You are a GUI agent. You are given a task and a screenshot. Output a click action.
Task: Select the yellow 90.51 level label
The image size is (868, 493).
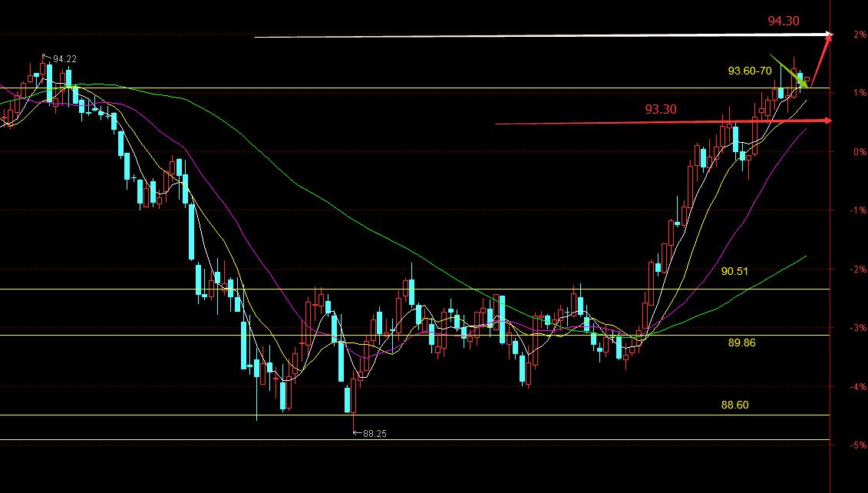coord(734,271)
